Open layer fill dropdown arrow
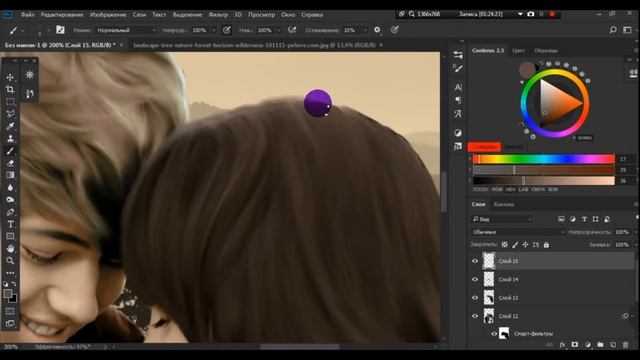The image size is (640, 360). click(x=635, y=245)
